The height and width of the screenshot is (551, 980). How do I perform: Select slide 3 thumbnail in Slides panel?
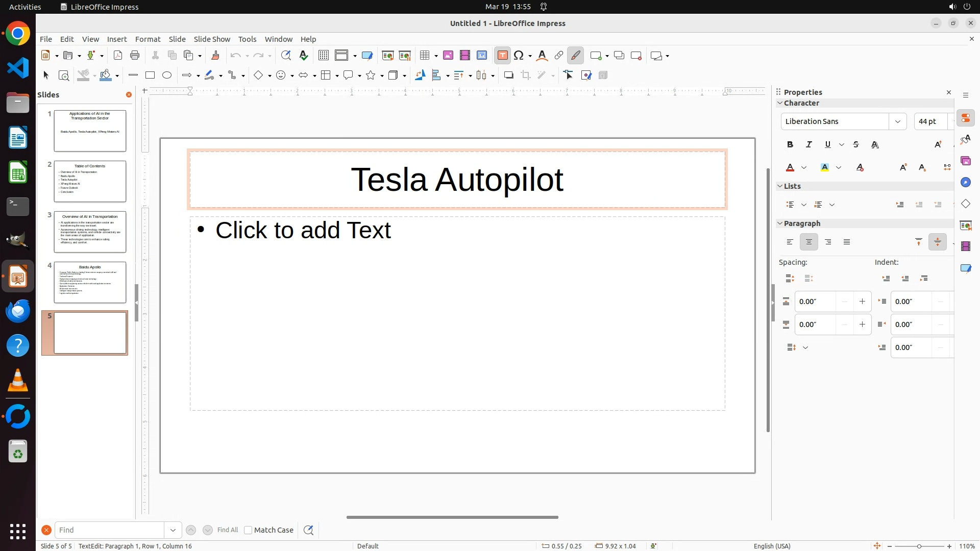coord(90,232)
